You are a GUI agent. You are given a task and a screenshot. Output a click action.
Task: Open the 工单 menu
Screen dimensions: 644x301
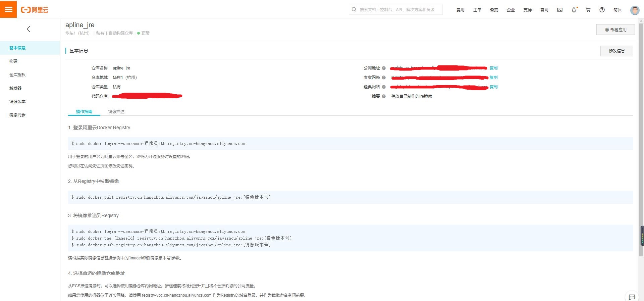477,10
